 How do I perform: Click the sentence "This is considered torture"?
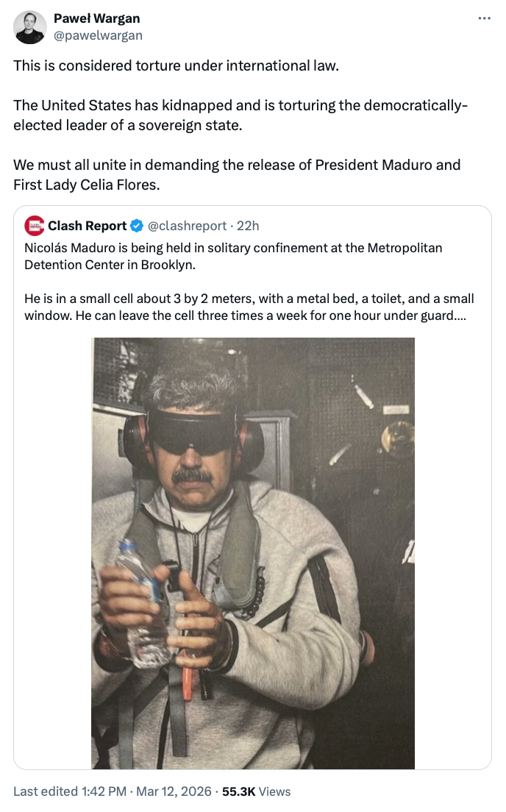pyautogui.click(x=177, y=65)
